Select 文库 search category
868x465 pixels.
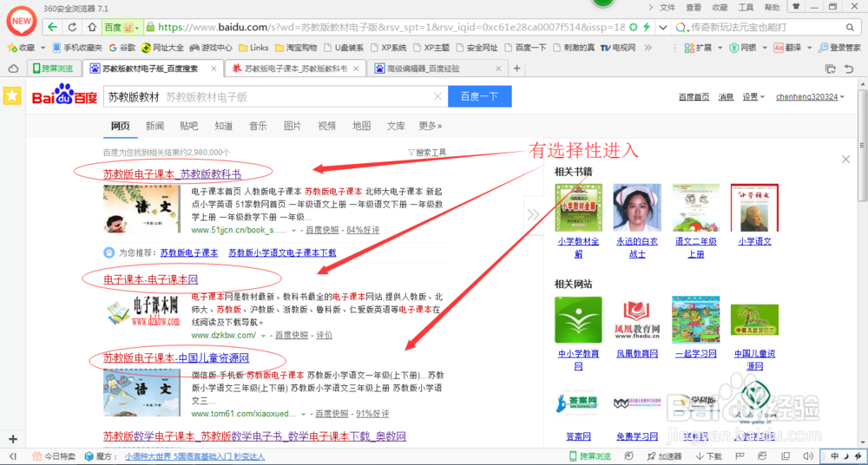click(x=395, y=126)
